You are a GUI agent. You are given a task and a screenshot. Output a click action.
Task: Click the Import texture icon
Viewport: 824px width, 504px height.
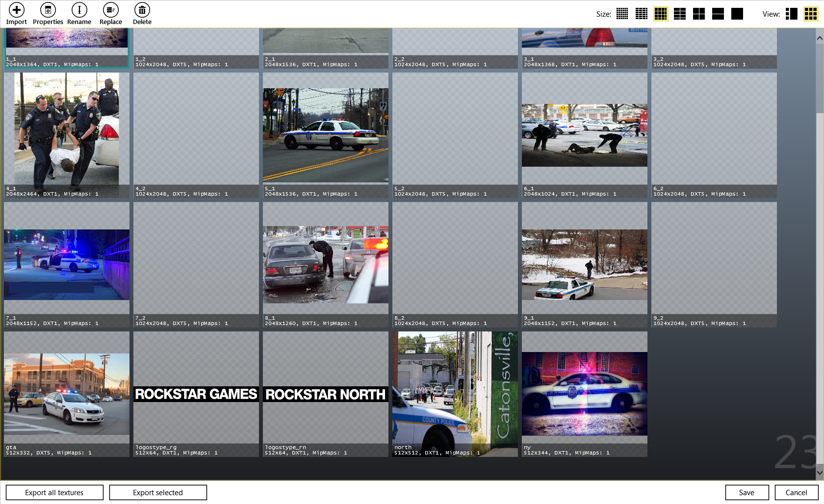coord(17,10)
